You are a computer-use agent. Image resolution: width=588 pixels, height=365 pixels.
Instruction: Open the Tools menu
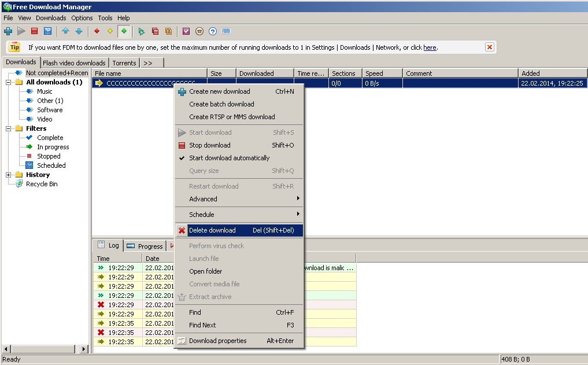(105, 18)
